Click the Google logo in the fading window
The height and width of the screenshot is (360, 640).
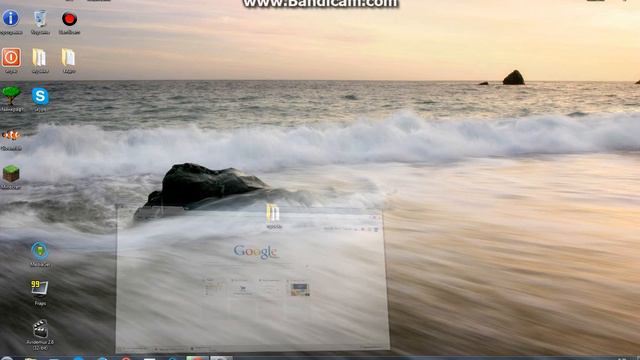256,252
